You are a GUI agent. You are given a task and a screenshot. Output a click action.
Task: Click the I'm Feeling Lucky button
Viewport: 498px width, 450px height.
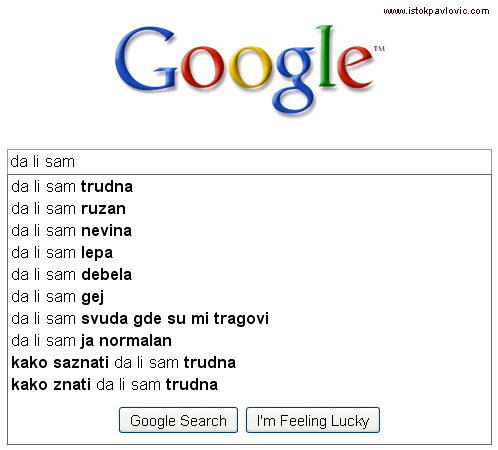coord(313,420)
